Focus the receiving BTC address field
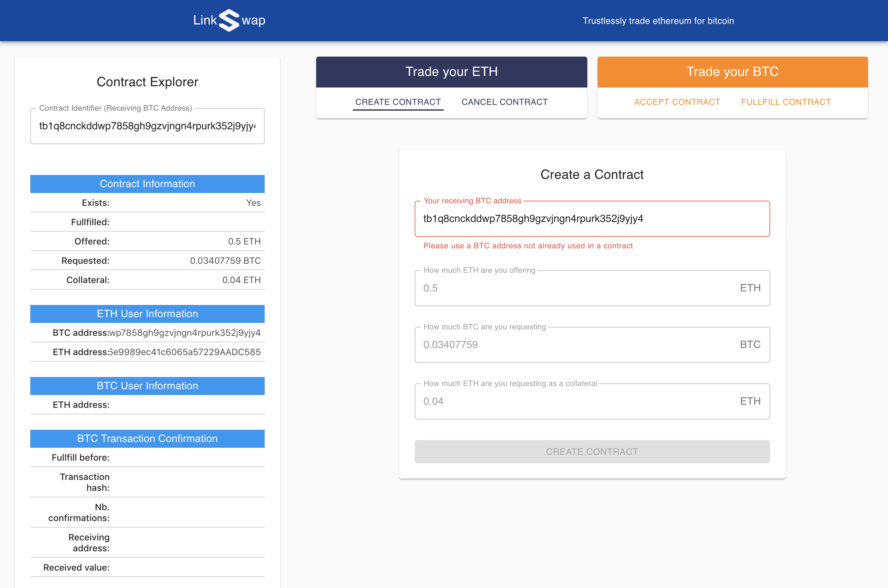This screenshot has width=888, height=588. click(x=591, y=219)
